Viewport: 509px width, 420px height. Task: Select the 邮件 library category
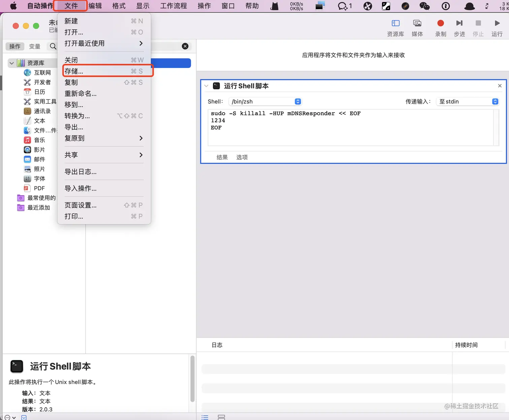coord(34,159)
